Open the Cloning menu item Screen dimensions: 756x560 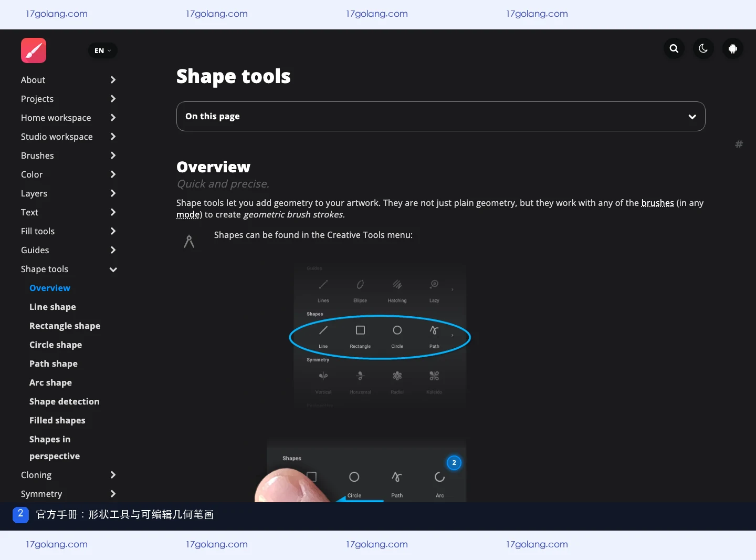(36, 475)
